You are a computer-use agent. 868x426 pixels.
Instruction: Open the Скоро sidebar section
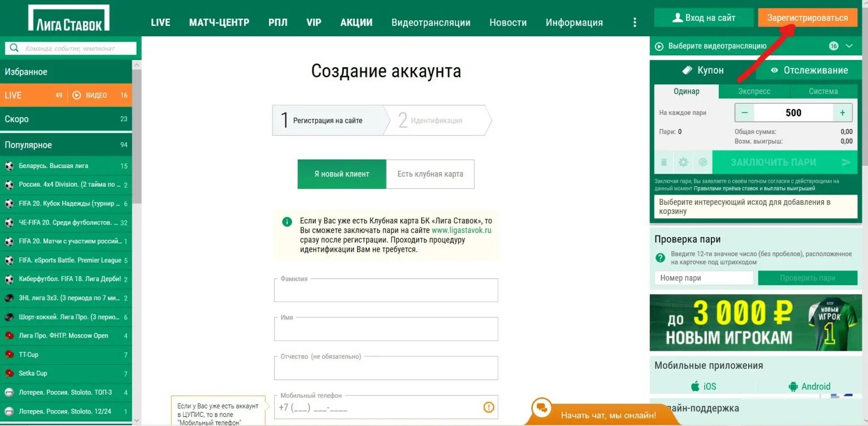pos(66,119)
